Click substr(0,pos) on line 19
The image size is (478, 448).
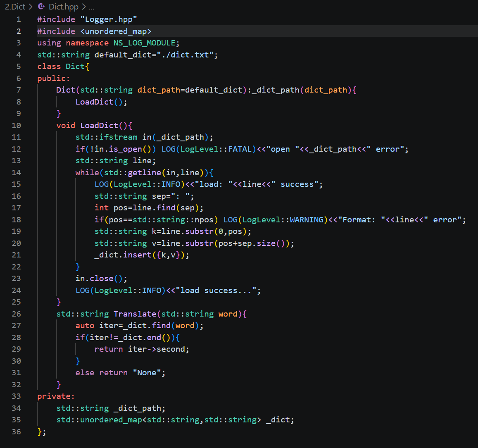click(216, 231)
